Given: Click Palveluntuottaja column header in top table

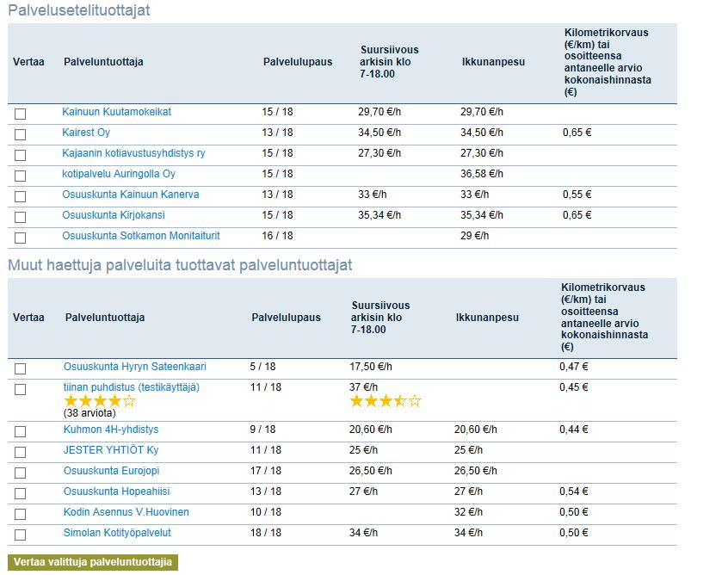Looking at the screenshot, I should pos(103,62).
